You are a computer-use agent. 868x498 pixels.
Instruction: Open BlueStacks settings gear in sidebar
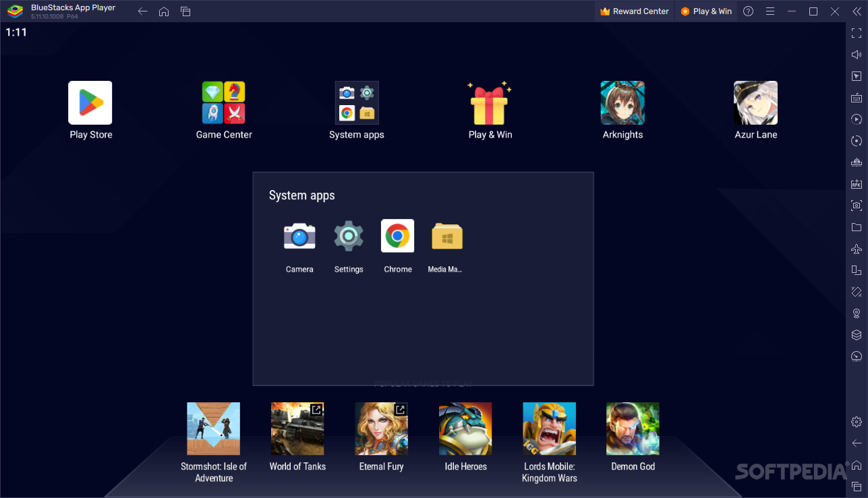click(x=857, y=422)
